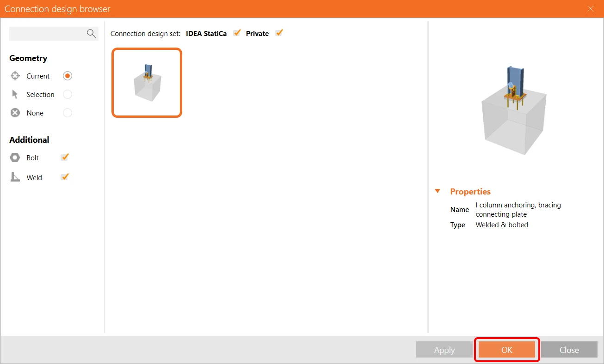604x364 pixels.
Task: Click the 'Connection design set:' label
Action: (x=145, y=34)
